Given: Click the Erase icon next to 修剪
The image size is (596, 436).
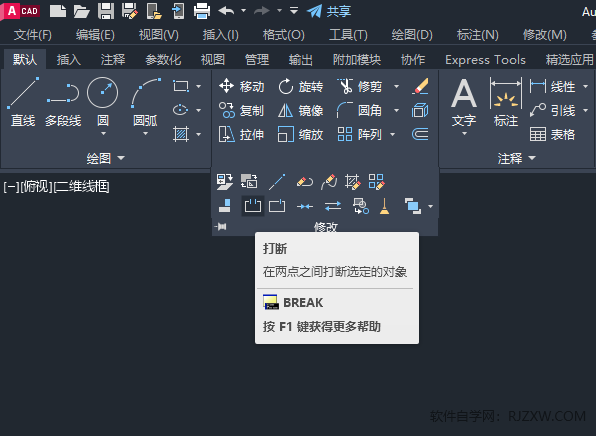Looking at the screenshot, I should [x=420, y=86].
